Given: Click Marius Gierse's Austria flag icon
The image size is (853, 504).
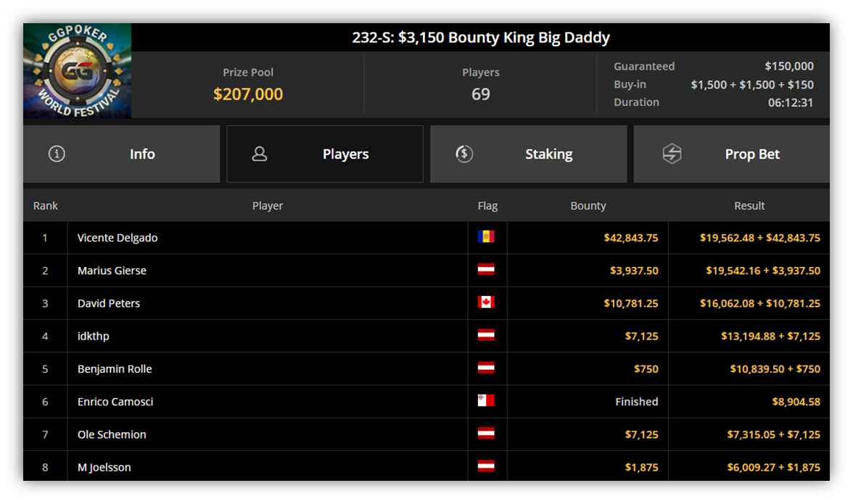Looking at the screenshot, I should pos(486,269).
